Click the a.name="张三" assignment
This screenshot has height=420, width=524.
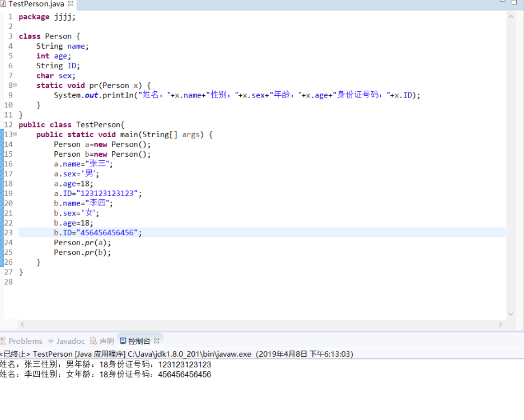(x=83, y=164)
